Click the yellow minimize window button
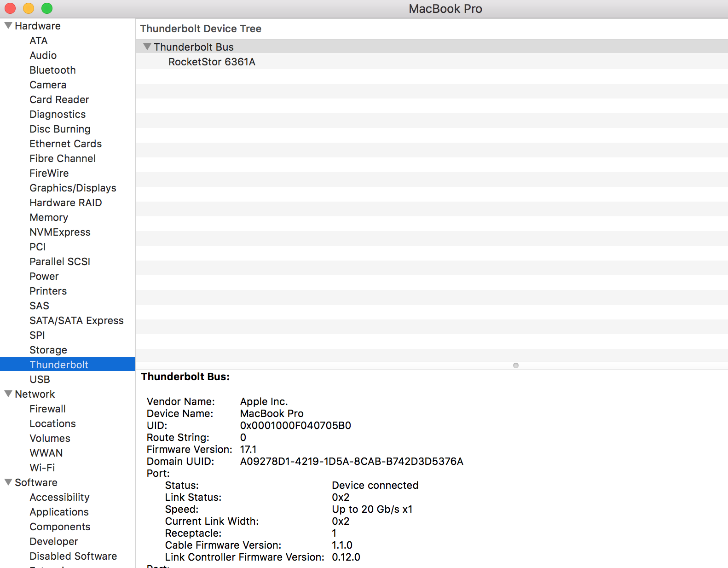 click(29, 8)
